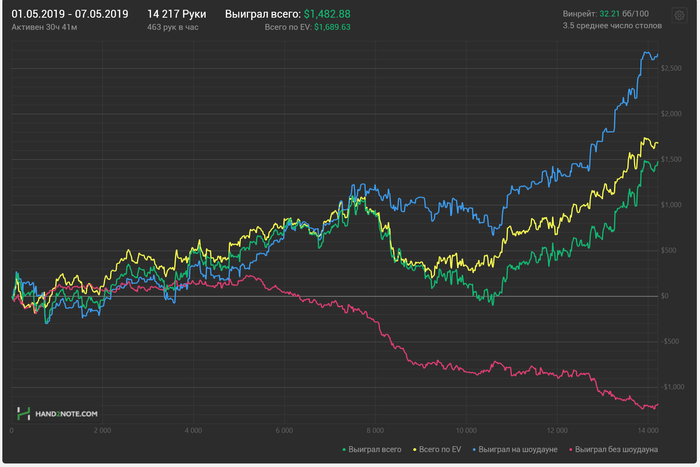Image resolution: width=700 pixels, height=467 pixels.
Task: Toggle the 'Выиграл без шоудауна' legend series
Action: (x=613, y=450)
